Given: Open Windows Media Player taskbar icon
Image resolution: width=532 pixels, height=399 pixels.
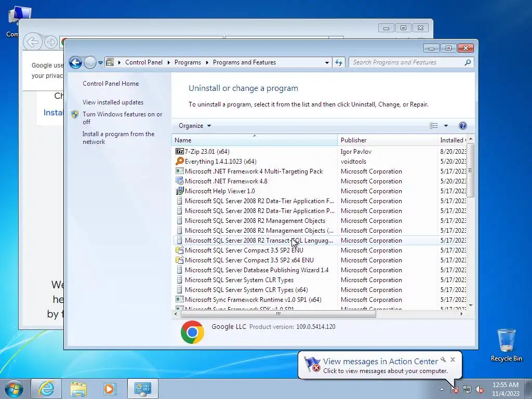Looking at the screenshot, I should [x=110, y=389].
